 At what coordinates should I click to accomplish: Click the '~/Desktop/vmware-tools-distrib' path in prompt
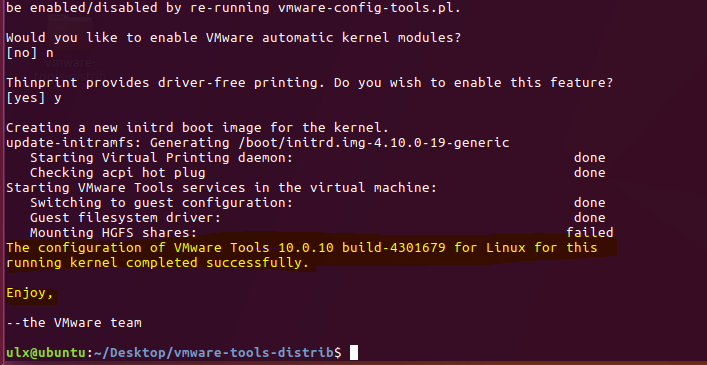pyautogui.click(x=213, y=353)
